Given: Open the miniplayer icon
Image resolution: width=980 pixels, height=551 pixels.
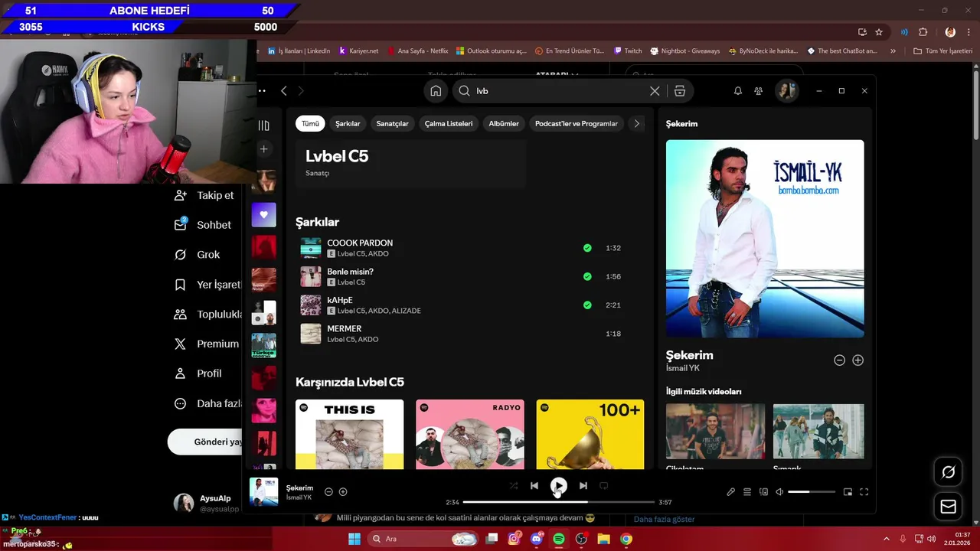Looking at the screenshot, I should tap(848, 492).
